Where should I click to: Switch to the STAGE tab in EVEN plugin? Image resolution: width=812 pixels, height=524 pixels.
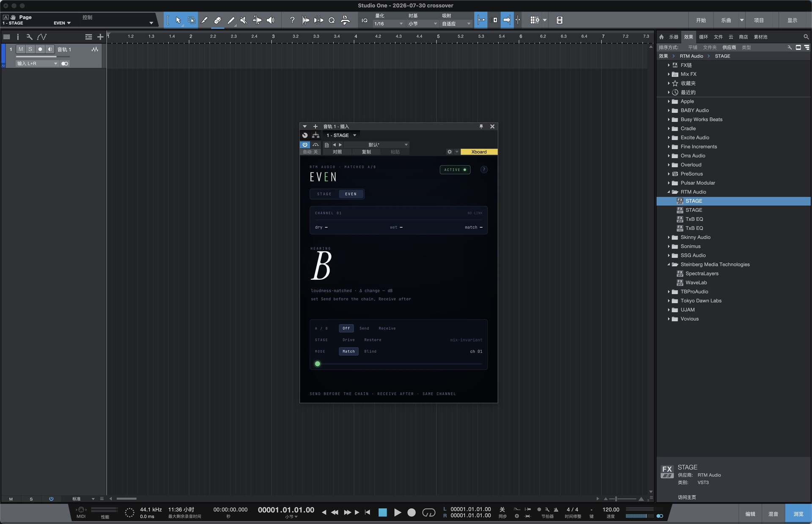[324, 194]
